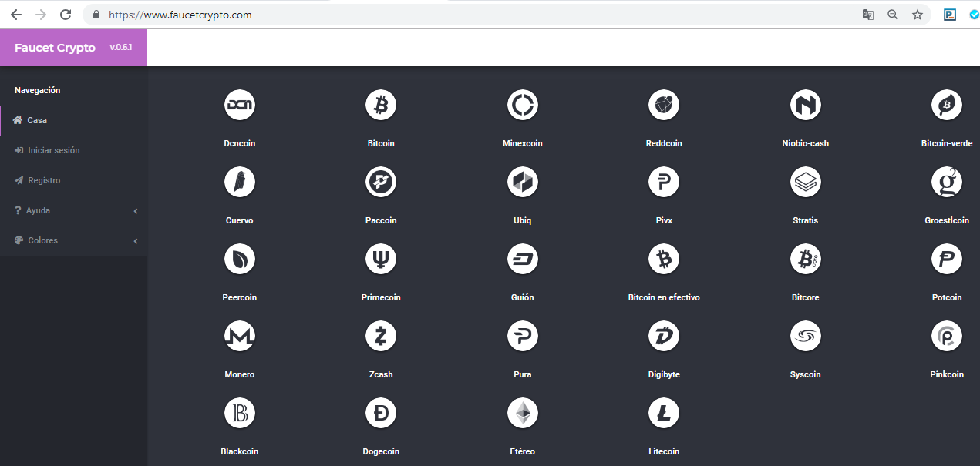Click the Navegación sidebar heading
The width and height of the screenshot is (980, 466).
[37, 90]
